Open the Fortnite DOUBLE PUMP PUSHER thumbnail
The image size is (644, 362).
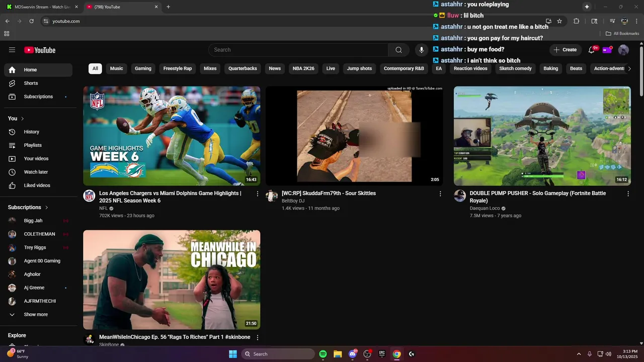542,136
